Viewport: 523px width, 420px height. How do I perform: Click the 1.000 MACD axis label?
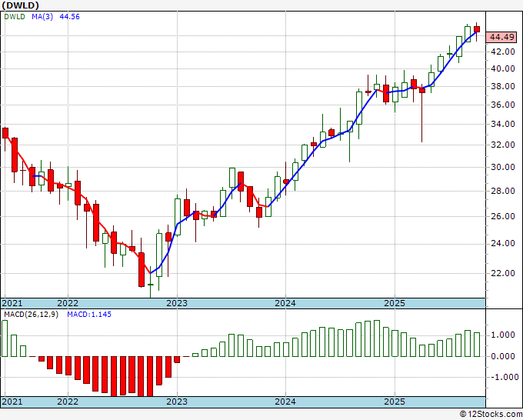tap(504, 335)
